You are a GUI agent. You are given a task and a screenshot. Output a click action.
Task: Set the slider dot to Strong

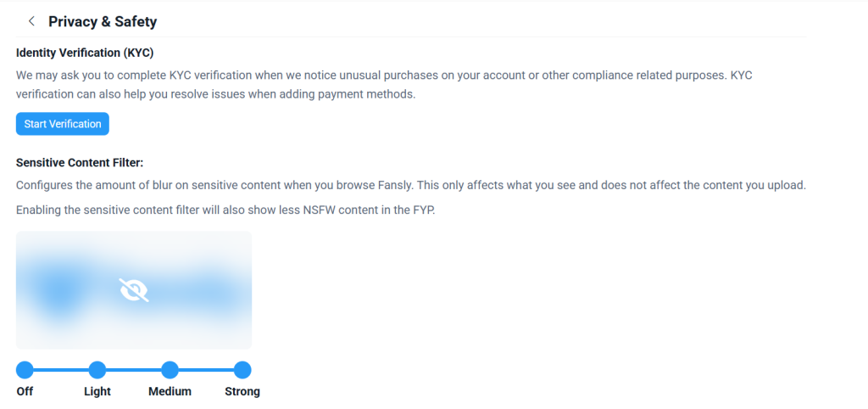click(242, 370)
